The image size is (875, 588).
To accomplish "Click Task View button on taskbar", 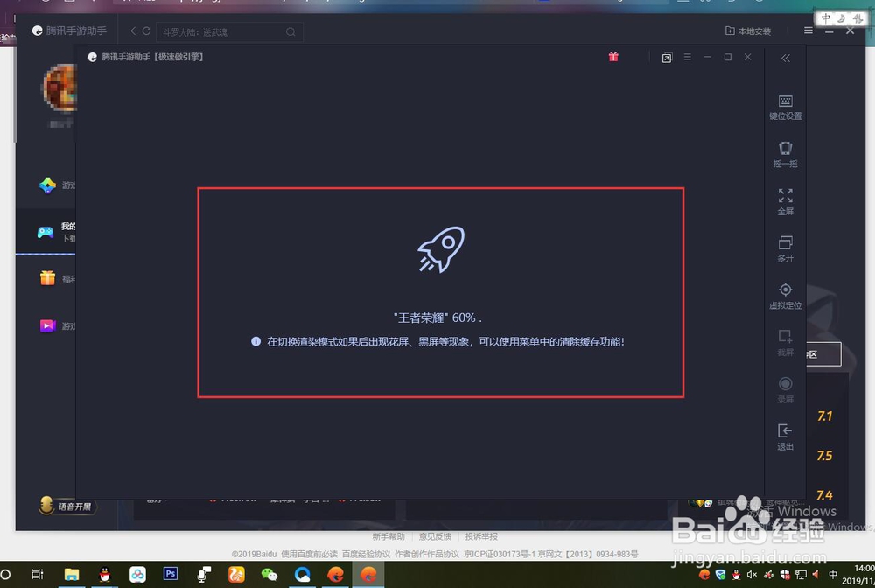I will point(38,575).
